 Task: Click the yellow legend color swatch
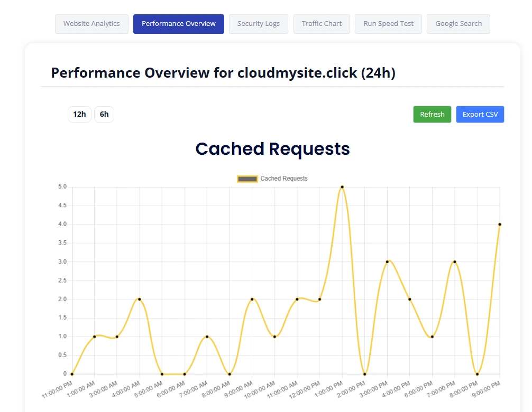(247, 179)
